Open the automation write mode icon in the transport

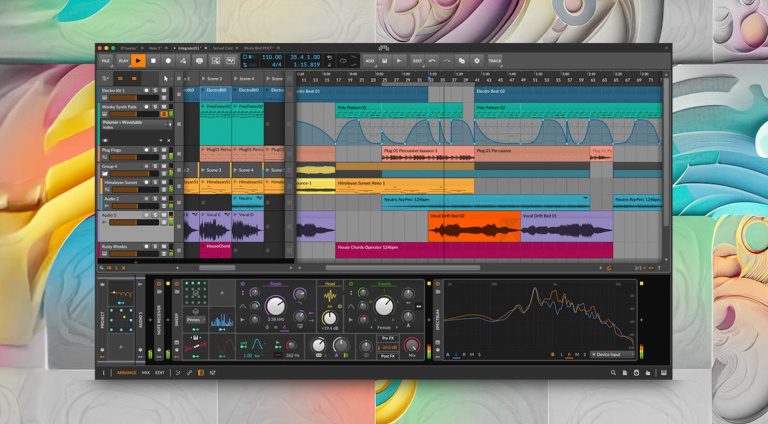[x=183, y=61]
